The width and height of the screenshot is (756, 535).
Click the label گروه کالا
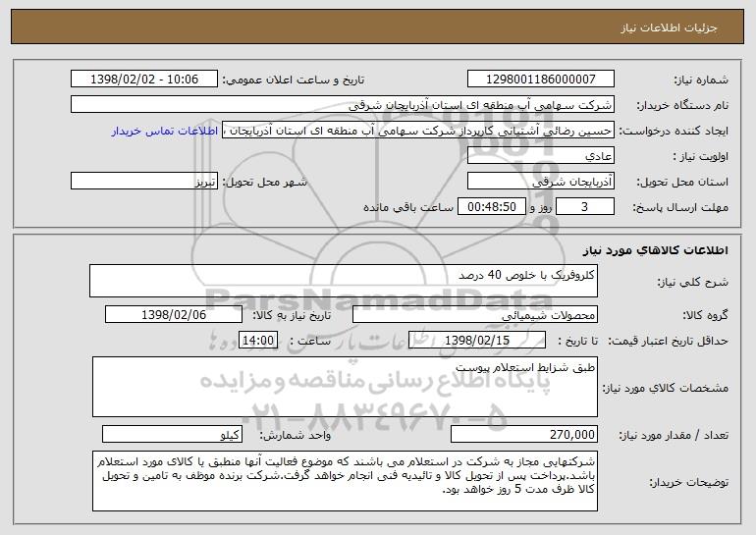[x=705, y=315]
